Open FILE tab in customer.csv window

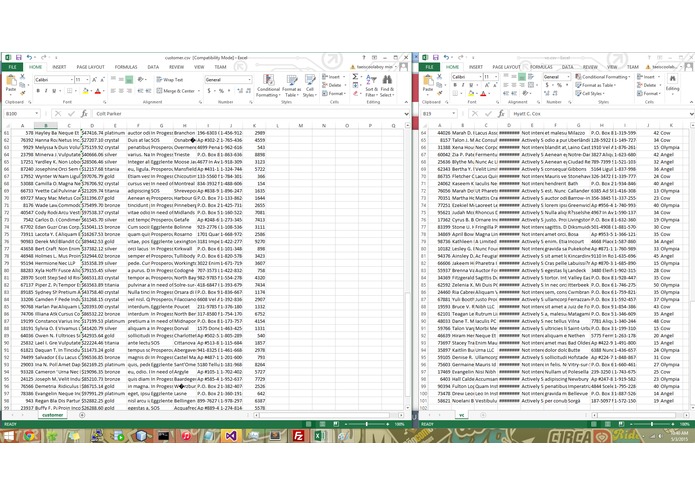12,67
